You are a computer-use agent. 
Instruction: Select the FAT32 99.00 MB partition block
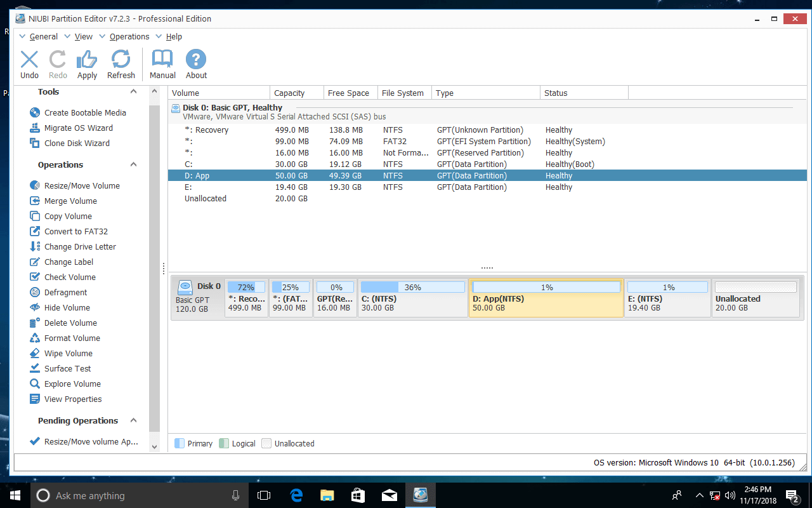click(x=291, y=297)
